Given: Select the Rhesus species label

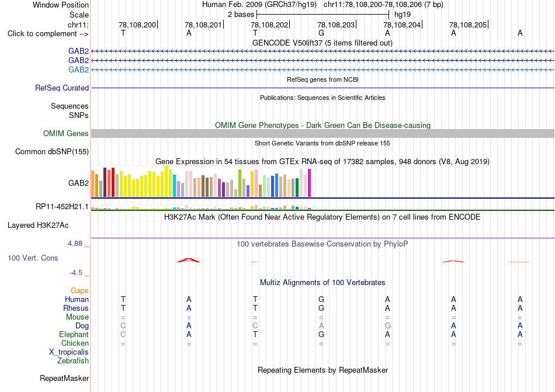Looking at the screenshot, I should click(x=76, y=308).
